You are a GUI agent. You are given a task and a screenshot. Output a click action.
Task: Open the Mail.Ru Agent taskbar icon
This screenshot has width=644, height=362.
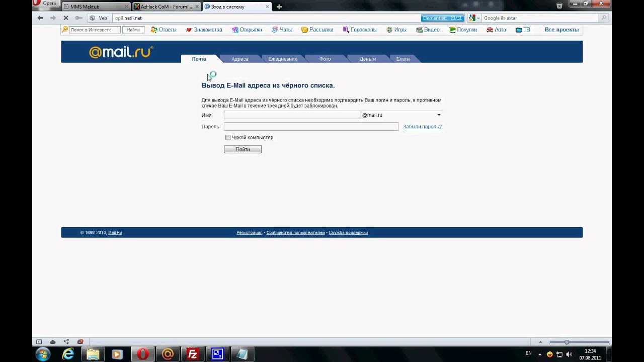tap(168, 354)
